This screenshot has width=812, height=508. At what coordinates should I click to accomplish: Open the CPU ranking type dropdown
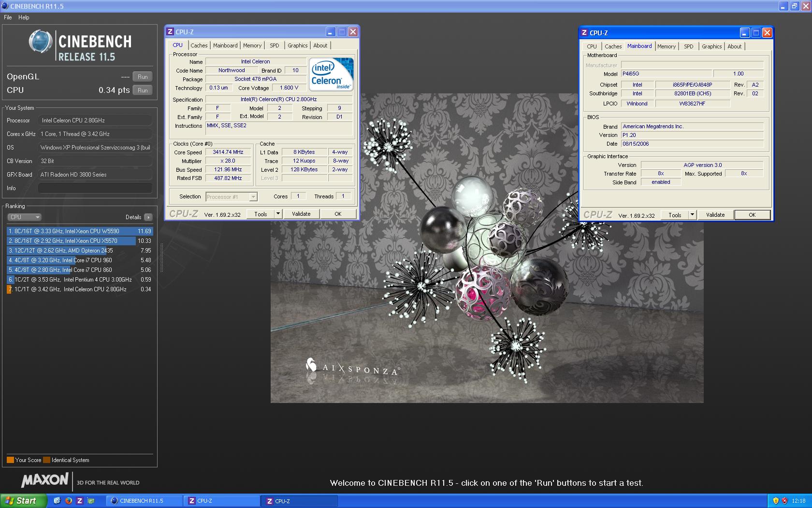tap(24, 217)
